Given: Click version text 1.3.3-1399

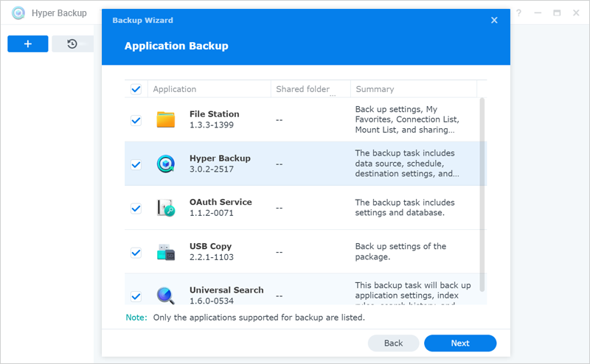Looking at the screenshot, I should tap(212, 125).
